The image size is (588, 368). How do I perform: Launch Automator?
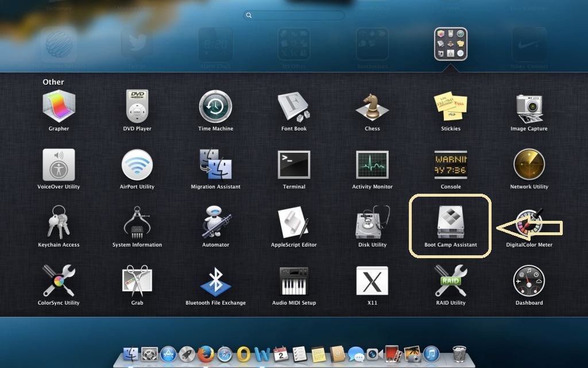pyautogui.click(x=215, y=223)
